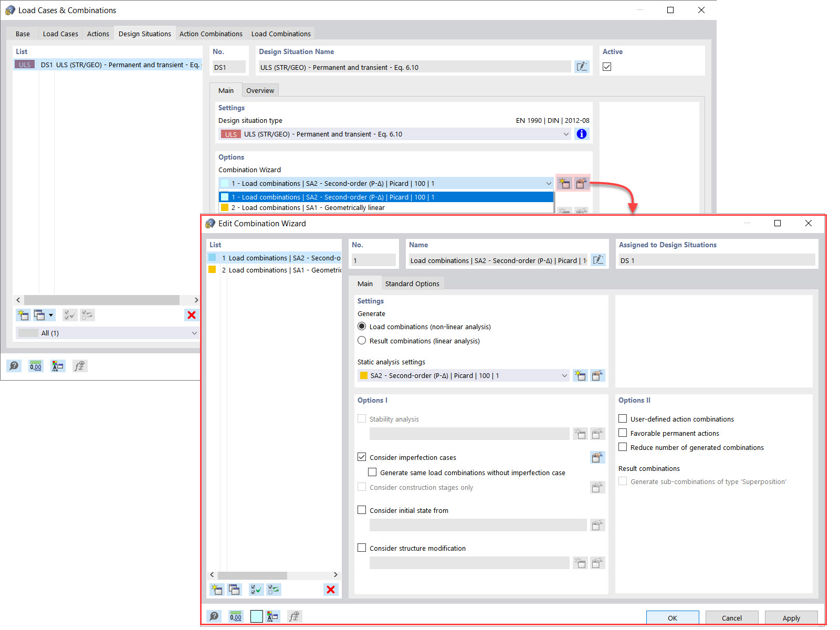Open help icon in Edit Combination Wizard
The width and height of the screenshot is (840, 630).
[x=214, y=616]
